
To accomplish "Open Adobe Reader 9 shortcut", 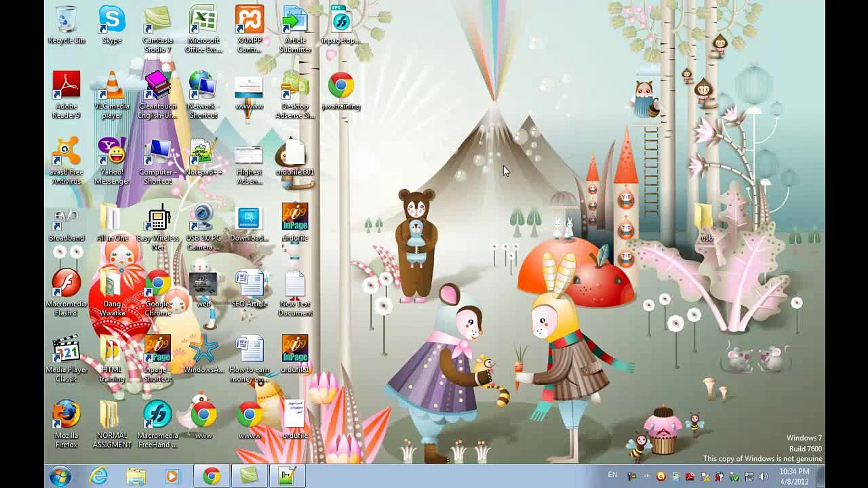I will click(x=66, y=95).
